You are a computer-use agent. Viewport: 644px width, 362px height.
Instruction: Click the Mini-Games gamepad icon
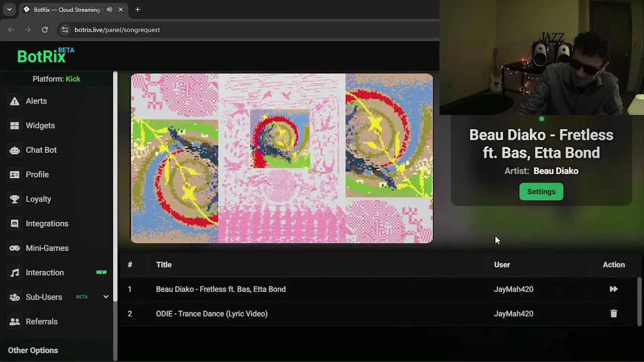click(x=15, y=248)
